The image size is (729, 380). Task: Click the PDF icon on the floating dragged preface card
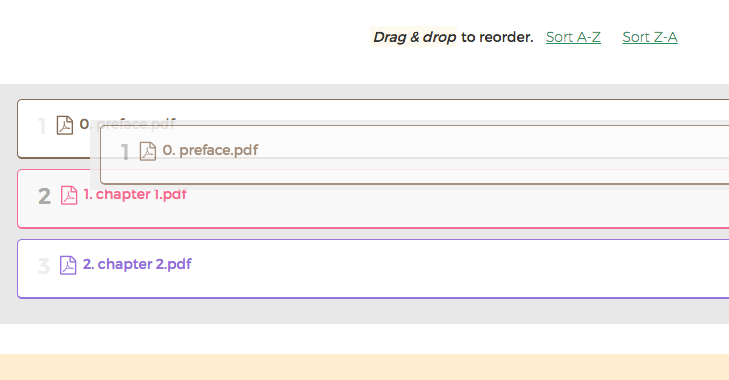click(148, 151)
